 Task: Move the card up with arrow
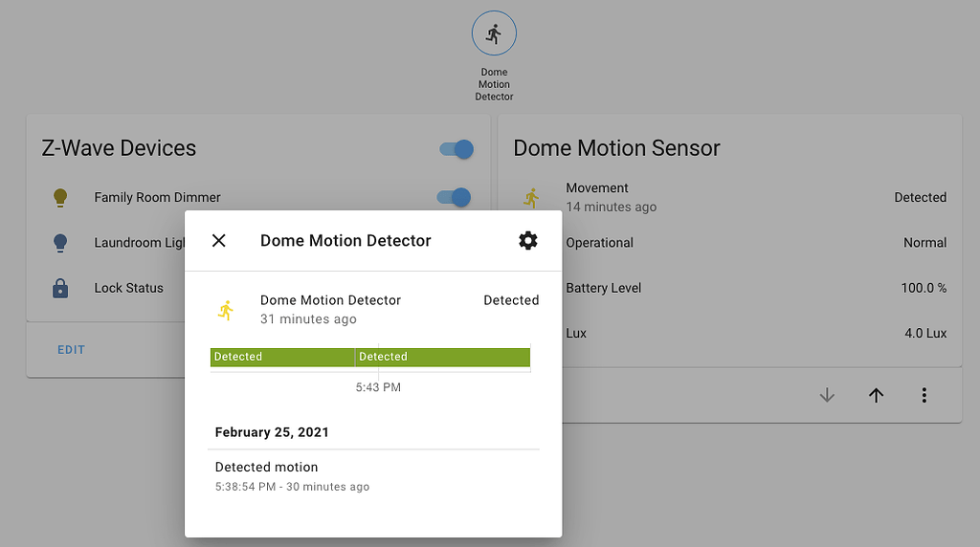(876, 395)
